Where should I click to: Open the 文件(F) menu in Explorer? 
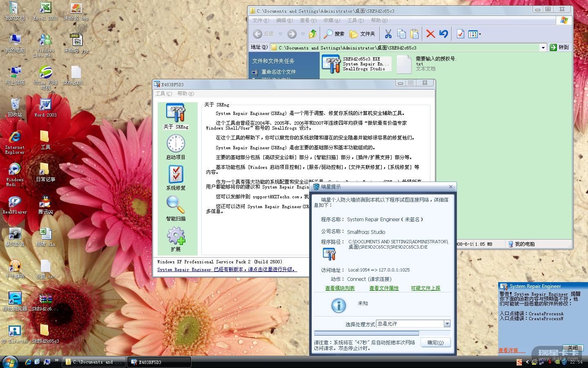261,20
